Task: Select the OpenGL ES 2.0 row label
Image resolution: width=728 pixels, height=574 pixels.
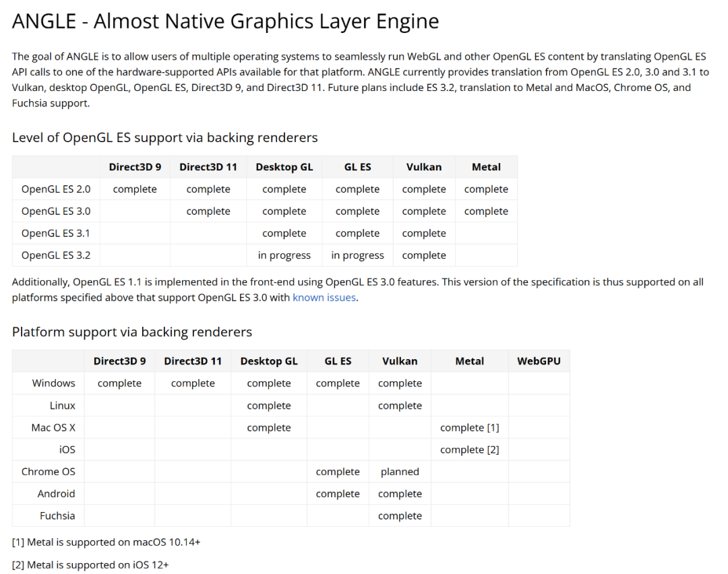Action: (x=56, y=189)
